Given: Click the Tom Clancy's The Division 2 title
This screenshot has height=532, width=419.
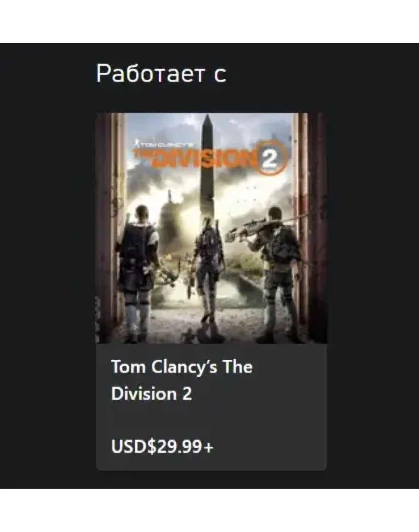Looking at the screenshot, I should 182,380.
